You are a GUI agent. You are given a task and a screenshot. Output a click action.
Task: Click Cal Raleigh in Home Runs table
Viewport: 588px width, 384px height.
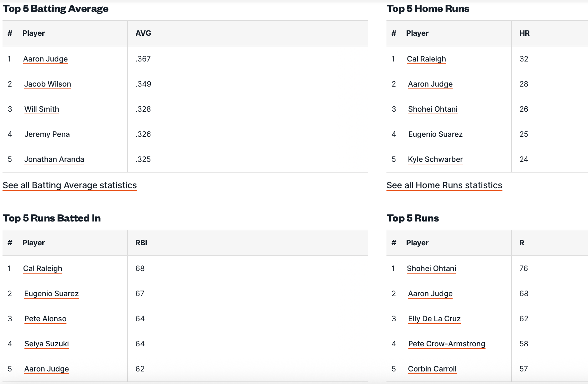pos(426,59)
